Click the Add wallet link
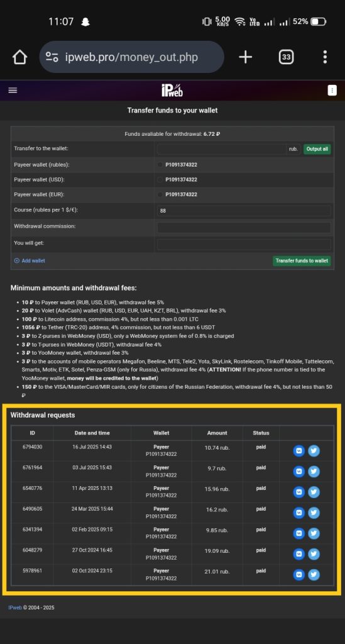The image size is (345, 644). pos(30,261)
